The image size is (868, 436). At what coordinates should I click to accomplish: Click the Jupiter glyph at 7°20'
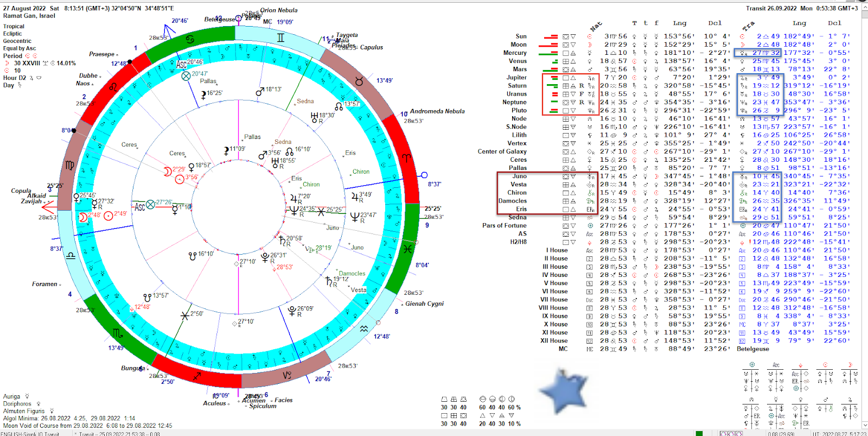293,199
